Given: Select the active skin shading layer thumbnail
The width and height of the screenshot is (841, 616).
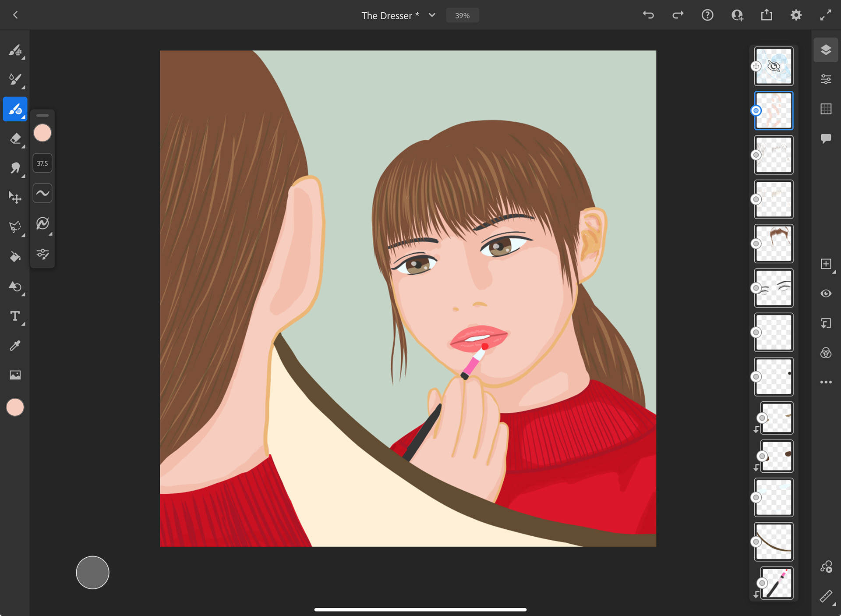Looking at the screenshot, I should point(774,110).
